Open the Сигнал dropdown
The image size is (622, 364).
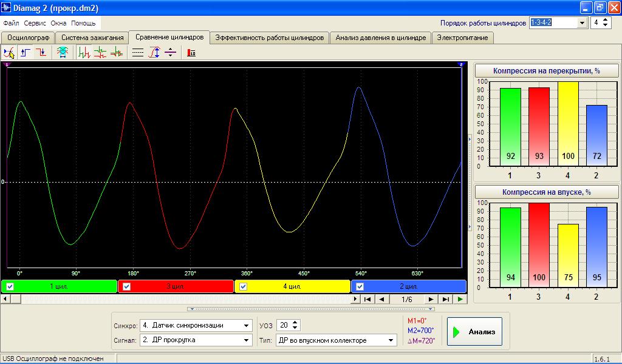247,340
